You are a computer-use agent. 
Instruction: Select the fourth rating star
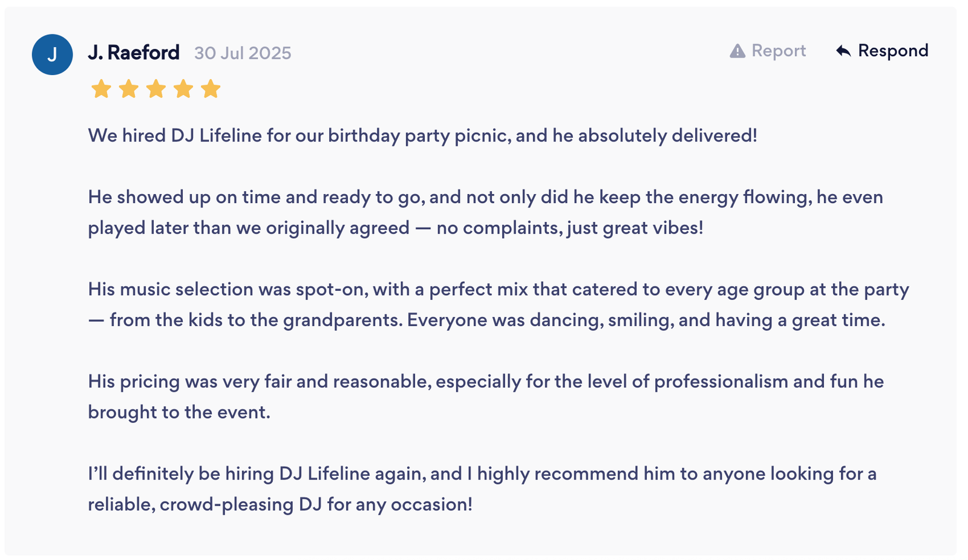(183, 89)
